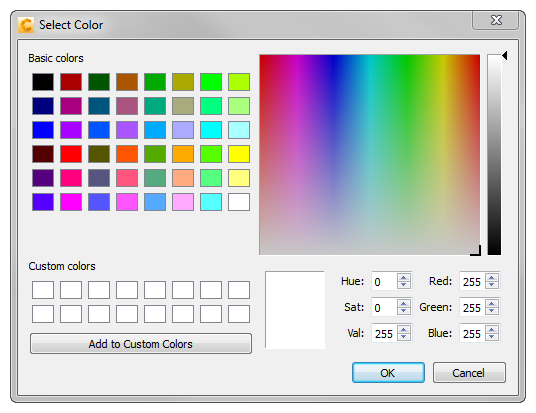536x413 pixels.
Task: Click the Blue value input field
Action: pyautogui.click(x=472, y=333)
